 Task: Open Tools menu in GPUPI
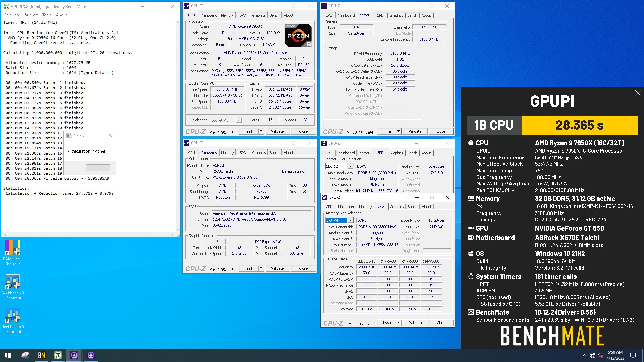47,15
